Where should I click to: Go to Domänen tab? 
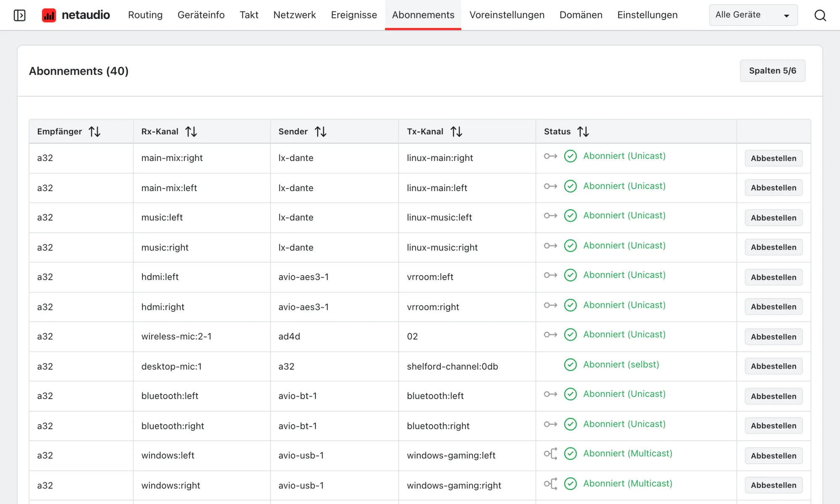pyautogui.click(x=581, y=15)
